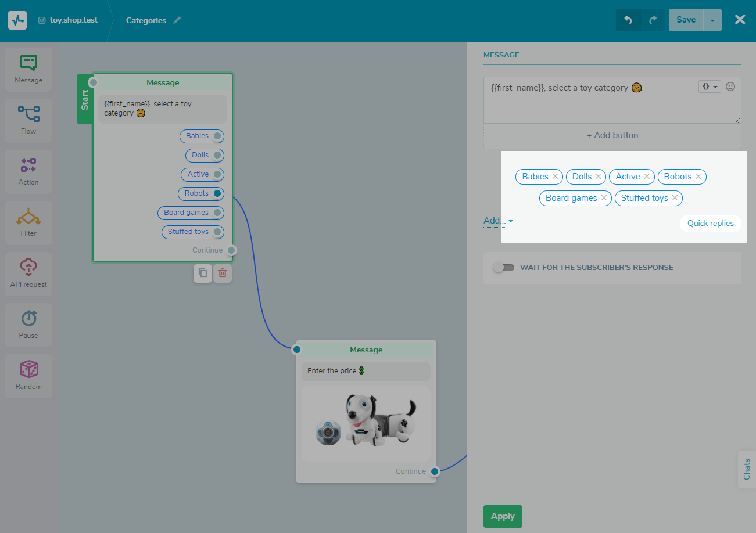Add a Random element from the sidebar

coord(28,376)
